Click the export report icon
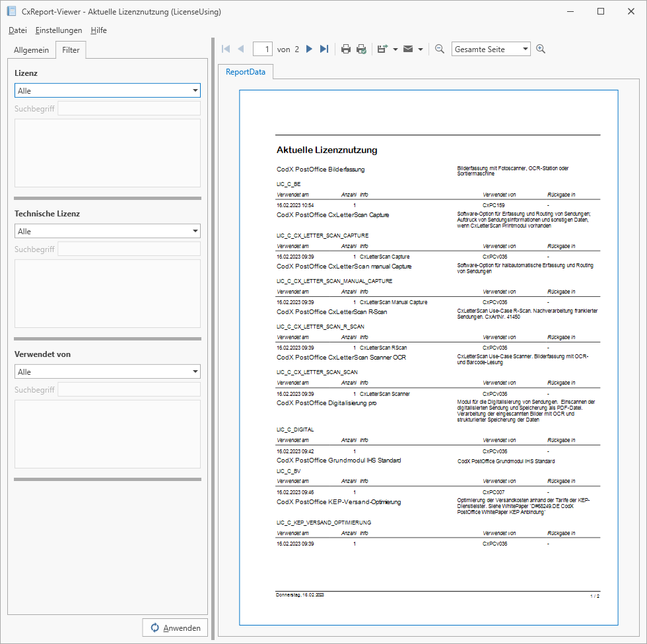This screenshot has height=644, width=647. (382, 49)
